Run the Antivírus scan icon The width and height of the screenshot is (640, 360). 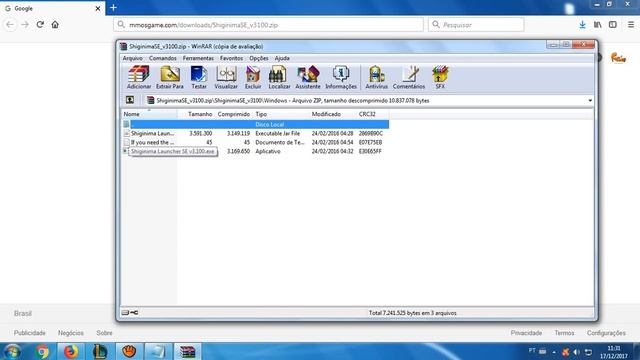[376, 78]
